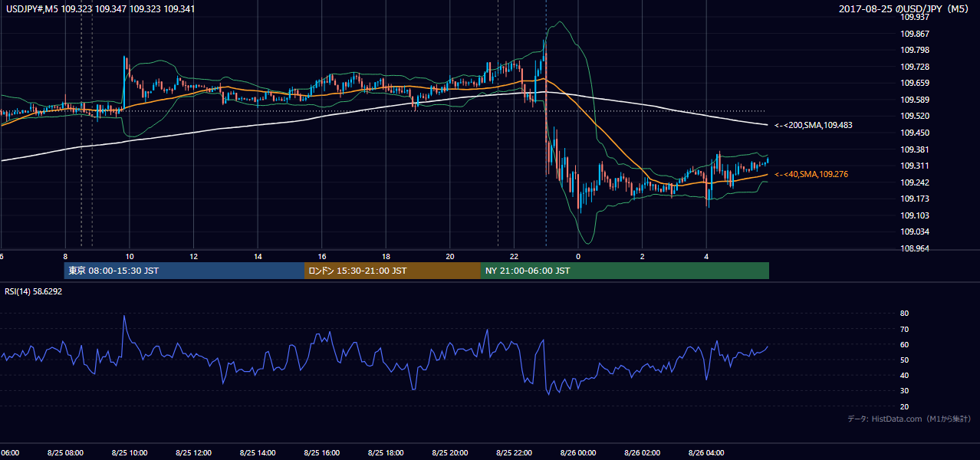Click price axis value 109.103
The height and width of the screenshot is (460, 980).
[x=915, y=215]
